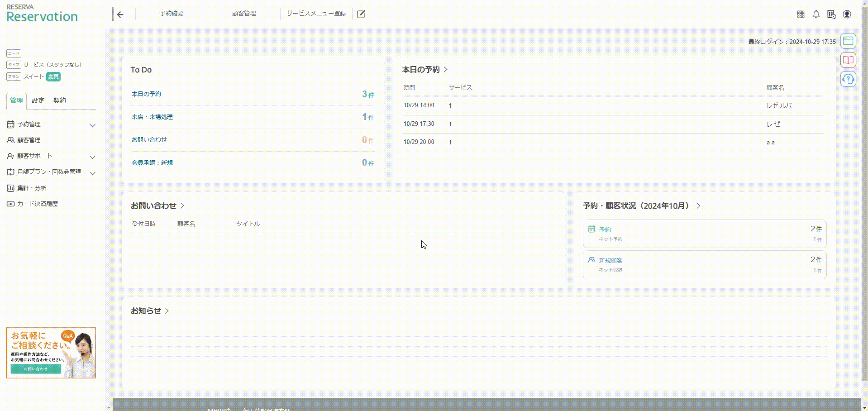The height and width of the screenshot is (411, 868).
Task: Switch to the 管理 tab
Action: tap(16, 100)
